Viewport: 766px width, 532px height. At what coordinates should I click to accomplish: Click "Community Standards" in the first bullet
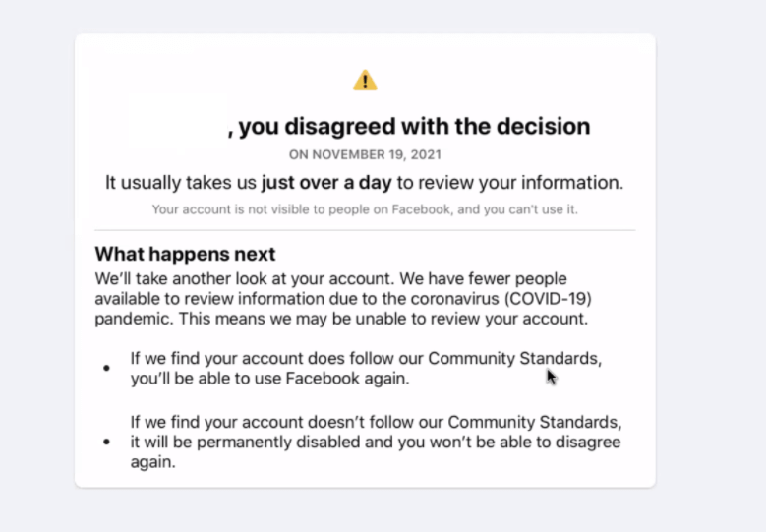click(515, 359)
